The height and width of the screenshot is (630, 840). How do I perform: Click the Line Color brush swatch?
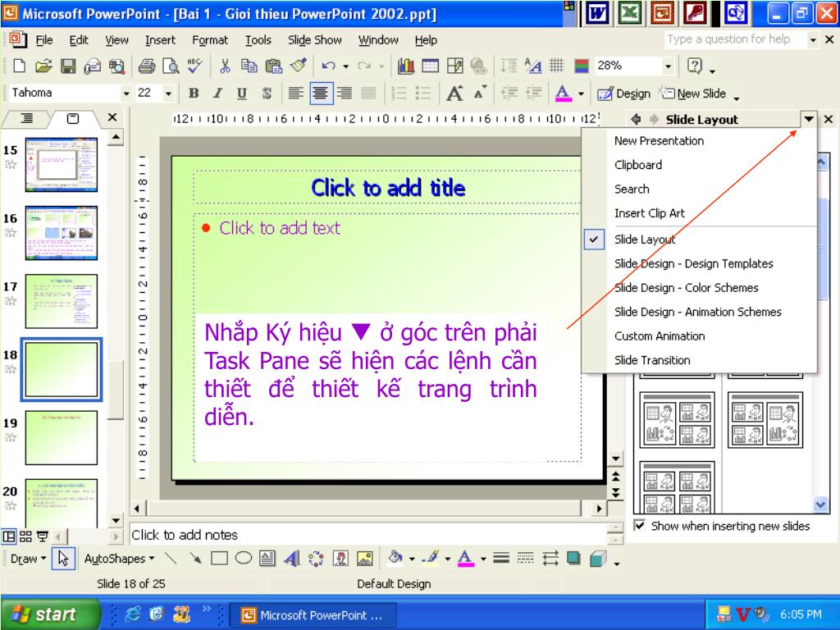click(431, 559)
